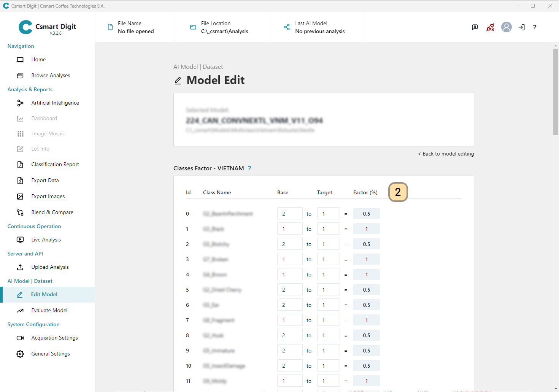Go to Browse Analyses
Viewport: 559px width, 392px height.
[x=51, y=76]
